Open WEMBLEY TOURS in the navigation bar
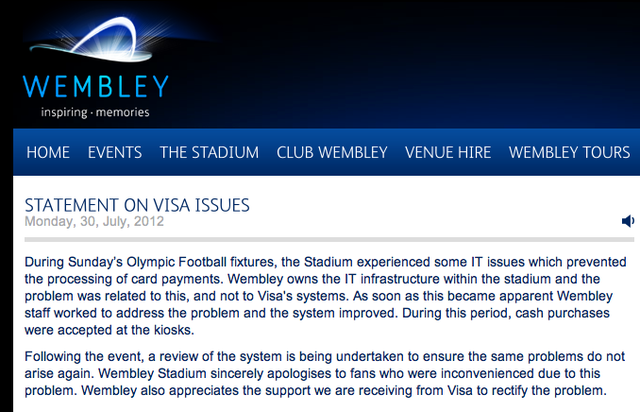This screenshot has width=640, height=412. tap(569, 152)
